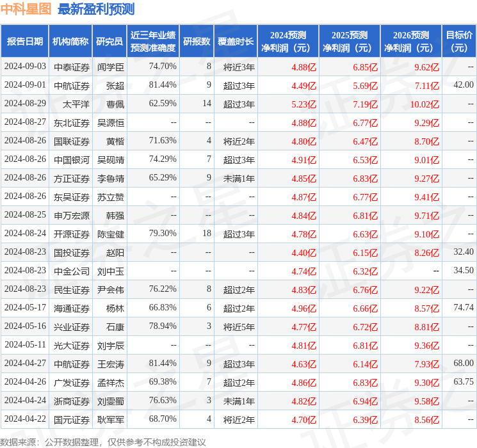Click accuracy value 71.63%
Image resolution: width=477 pixels, height=448 pixels.
click(x=163, y=141)
